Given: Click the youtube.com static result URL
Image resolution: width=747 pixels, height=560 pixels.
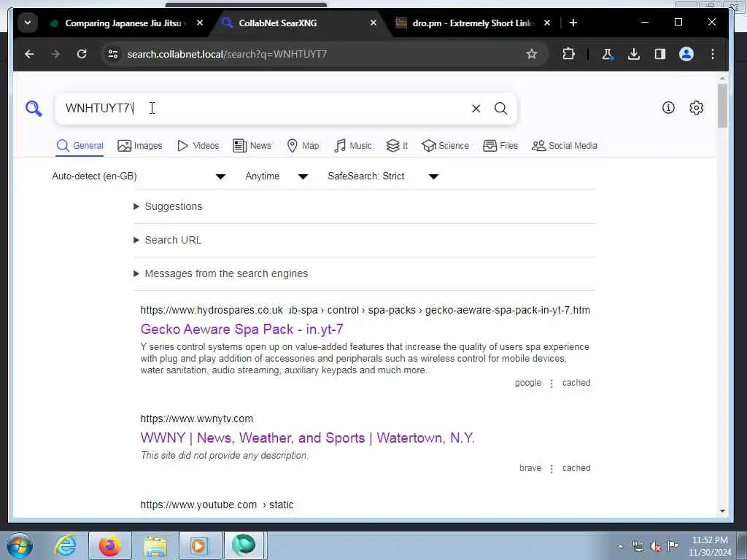Looking at the screenshot, I should (217, 505).
